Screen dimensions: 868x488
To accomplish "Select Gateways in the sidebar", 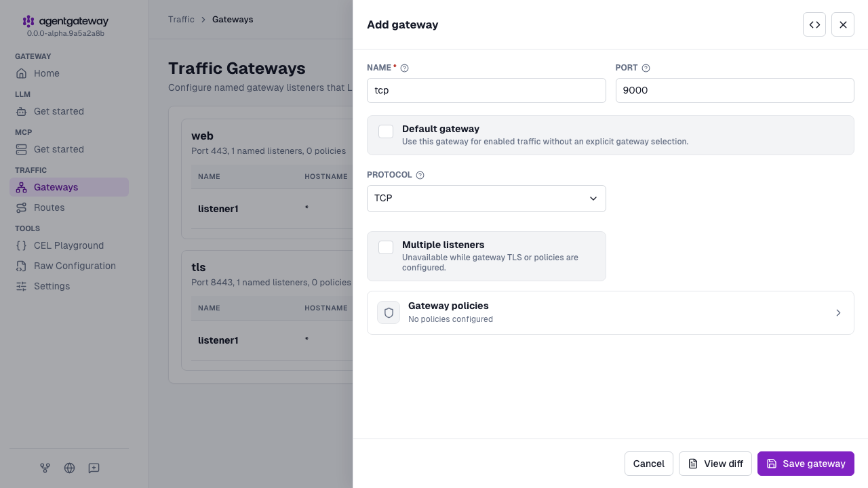I will click(69, 187).
